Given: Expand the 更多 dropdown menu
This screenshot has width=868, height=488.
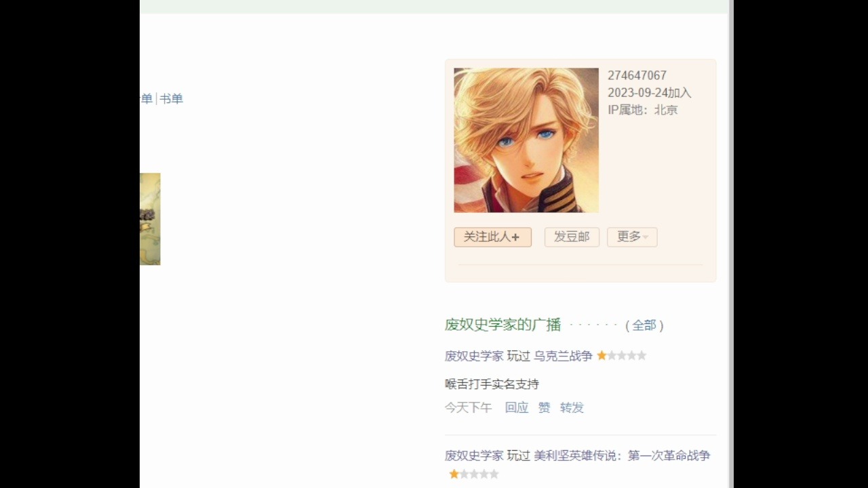Looking at the screenshot, I should click(632, 237).
